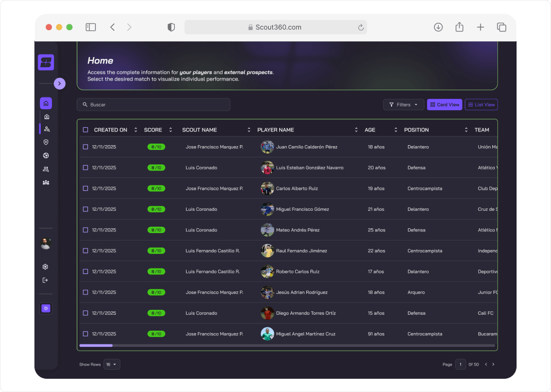The image size is (551, 392).
Task: Click the logout icon in the sidebar
Action: point(46,280)
